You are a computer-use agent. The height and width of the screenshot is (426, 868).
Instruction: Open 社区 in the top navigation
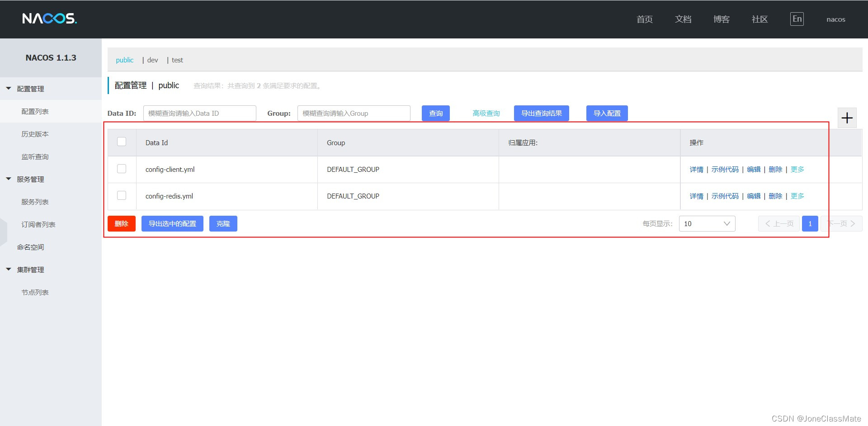(759, 19)
